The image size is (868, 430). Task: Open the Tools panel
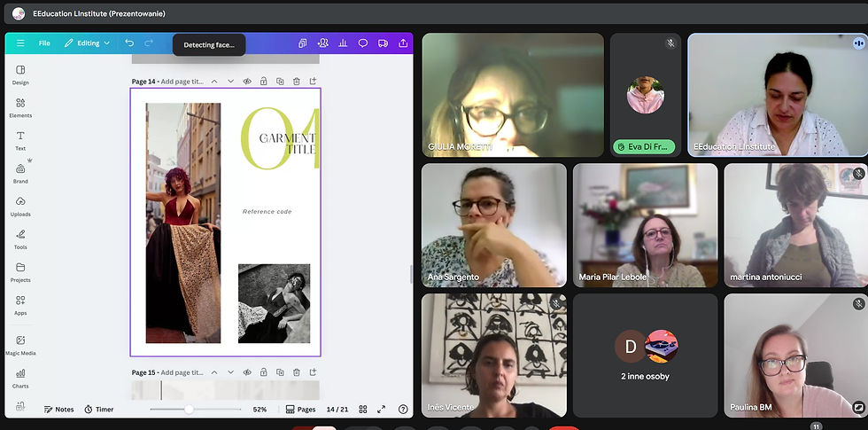tap(20, 239)
